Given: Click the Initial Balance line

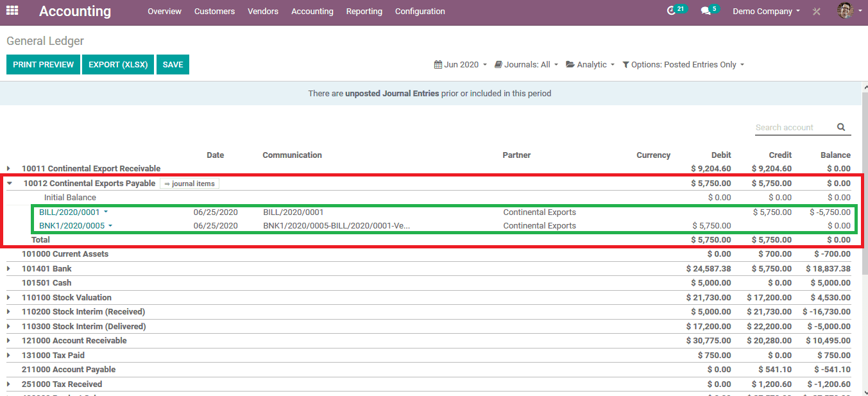Looking at the screenshot, I should click(x=70, y=198).
